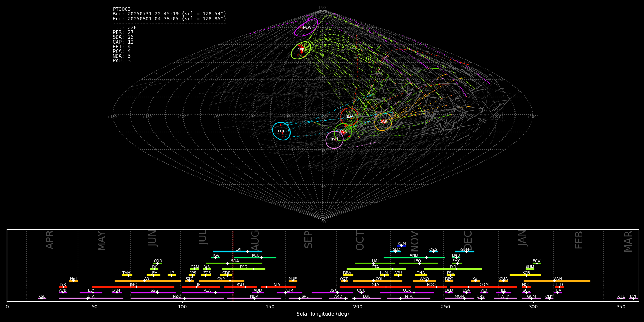Click the red dashed current solar longitude line

[x=233, y=265]
